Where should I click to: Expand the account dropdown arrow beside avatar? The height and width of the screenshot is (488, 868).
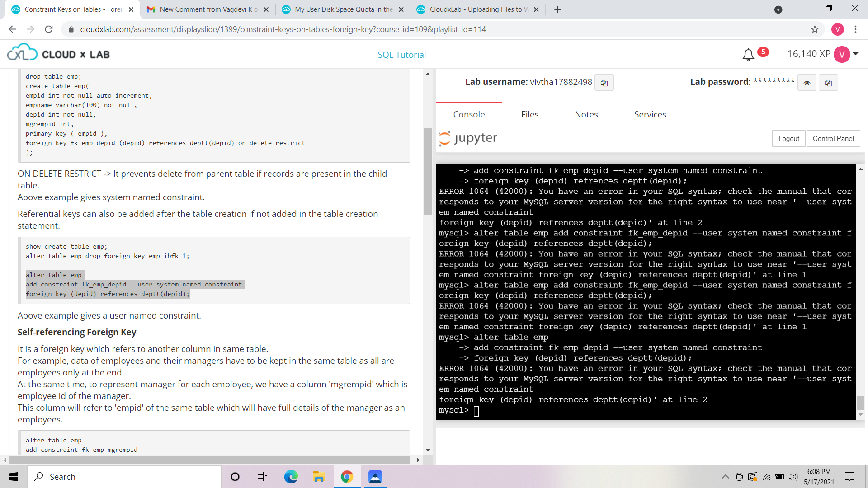[x=855, y=54]
